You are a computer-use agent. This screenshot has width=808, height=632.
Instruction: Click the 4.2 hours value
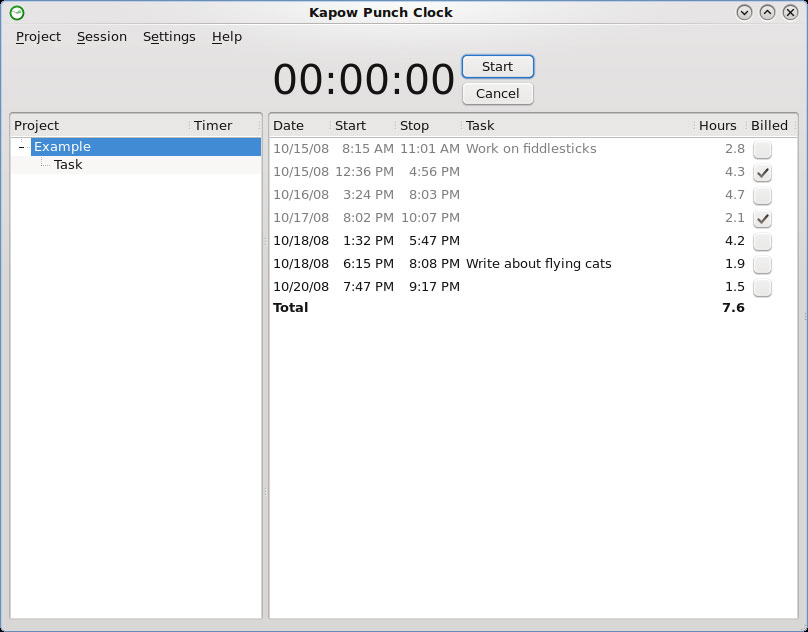click(x=735, y=240)
